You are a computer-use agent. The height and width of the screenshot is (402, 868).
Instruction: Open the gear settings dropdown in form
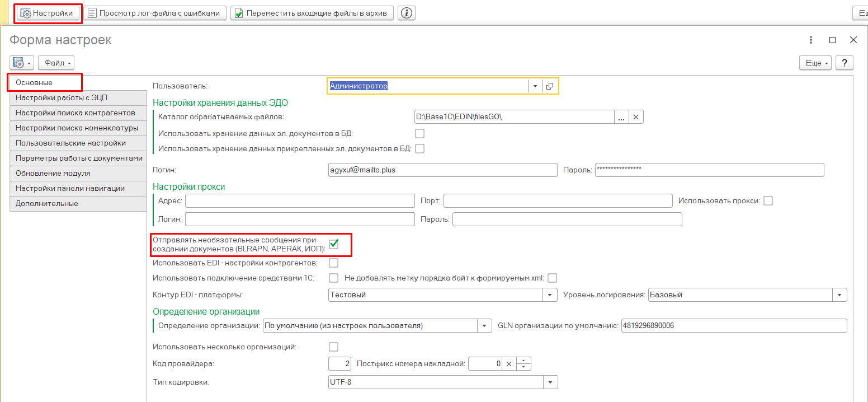(x=22, y=63)
